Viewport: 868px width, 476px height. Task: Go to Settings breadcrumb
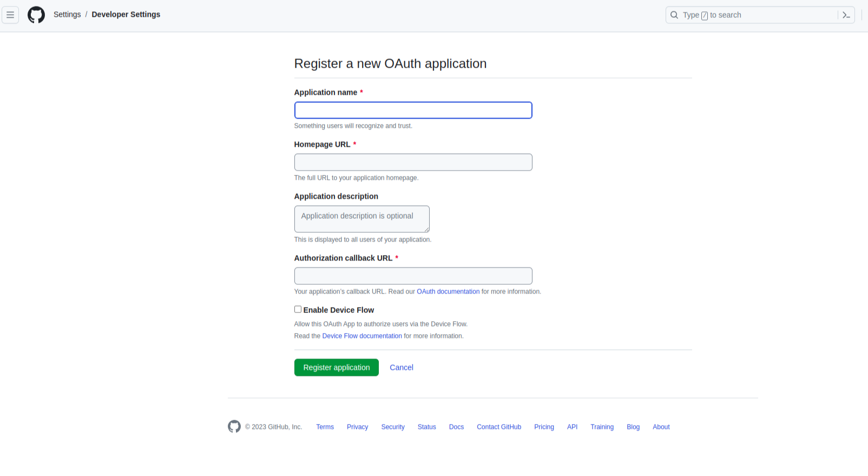[x=67, y=15]
